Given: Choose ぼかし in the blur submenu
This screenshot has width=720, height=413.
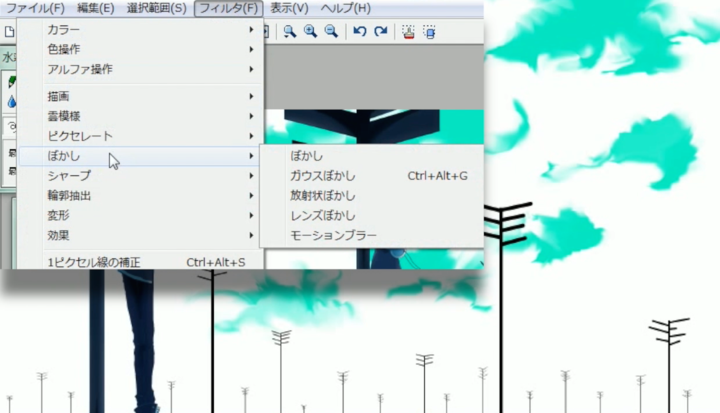Looking at the screenshot, I should tap(372, 156).
